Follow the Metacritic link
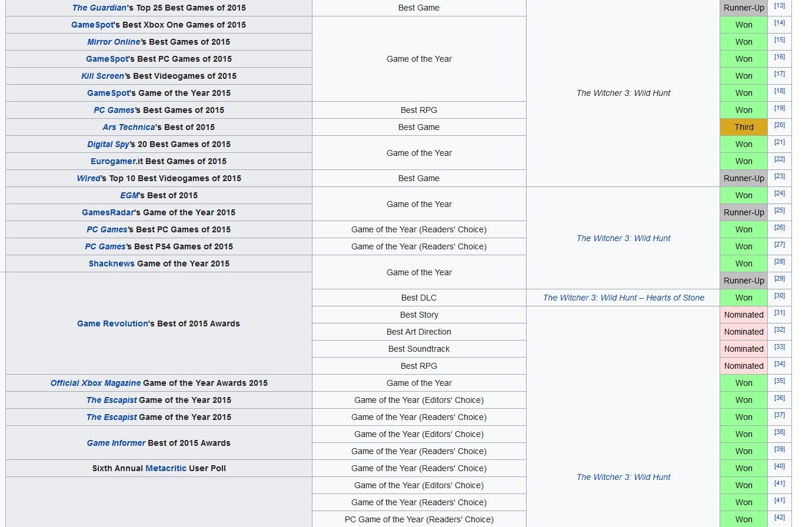 tap(166, 468)
